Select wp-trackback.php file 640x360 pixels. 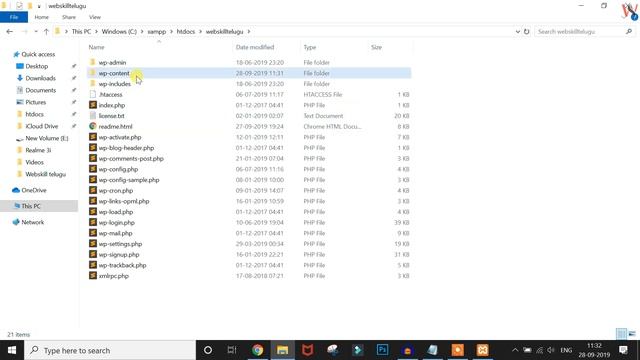(x=122, y=265)
